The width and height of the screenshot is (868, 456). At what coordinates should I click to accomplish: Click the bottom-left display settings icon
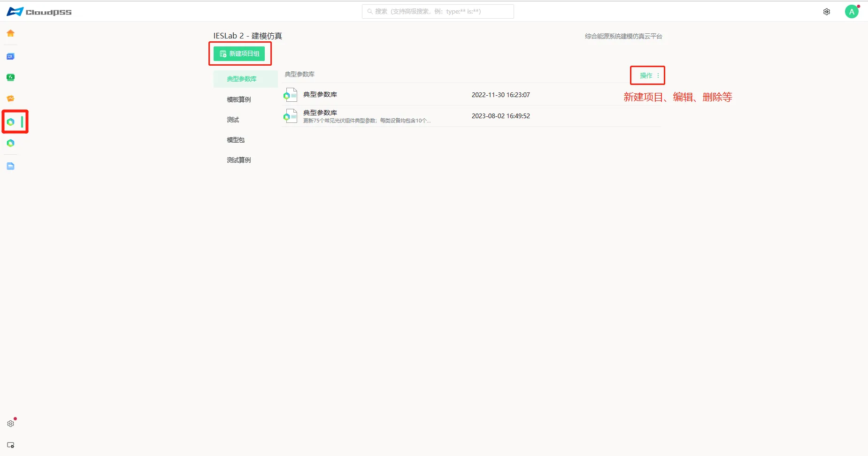coord(10,445)
